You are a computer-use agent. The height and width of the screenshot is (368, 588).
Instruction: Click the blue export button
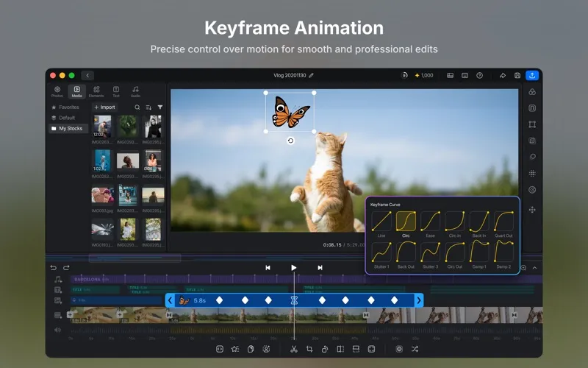tap(532, 76)
